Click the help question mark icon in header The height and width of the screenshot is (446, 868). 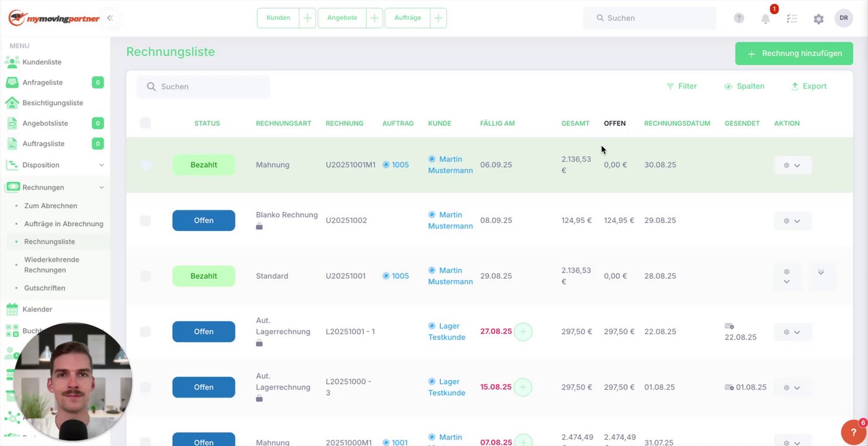(x=739, y=19)
